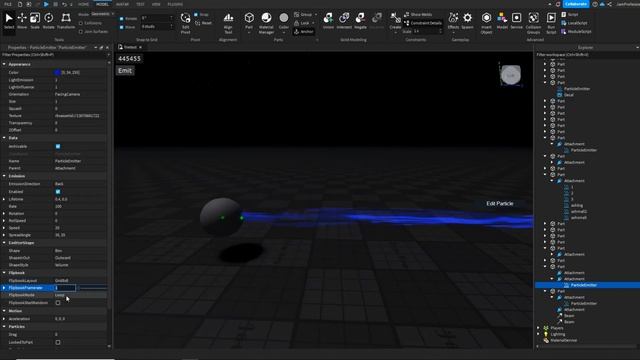Viewport: 640px width, 360px height.
Task: Click the blue Play button in top bar
Action: pyautogui.click(x=46, y=4)
